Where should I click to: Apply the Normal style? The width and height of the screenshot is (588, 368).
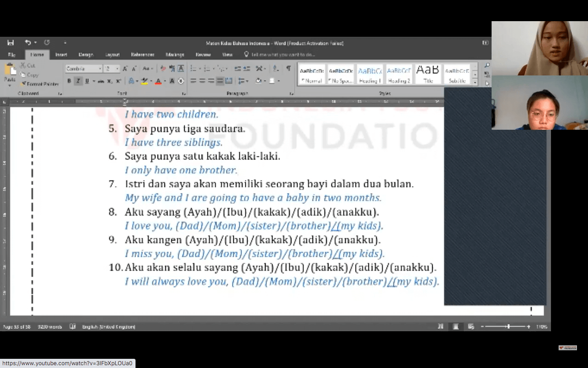tap(311, 75)
